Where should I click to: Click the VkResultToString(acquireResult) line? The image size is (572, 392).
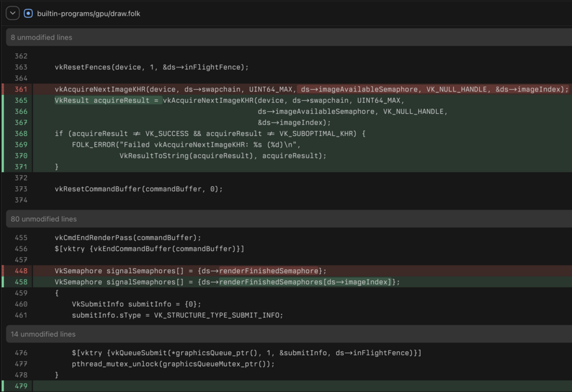[223, 156]
